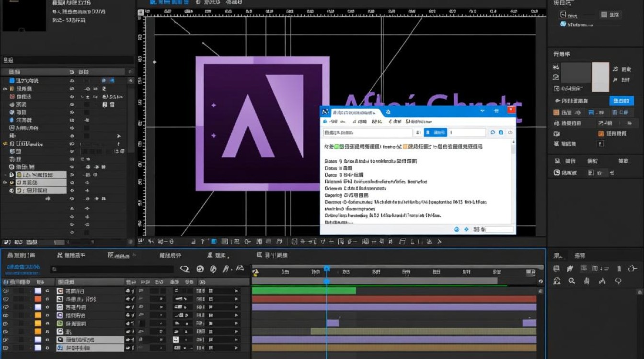The width and height of the screenshot is (644, 359).
Task: Click the first icon in the lower-right tools panel's top row
Action: click(557, 269)
